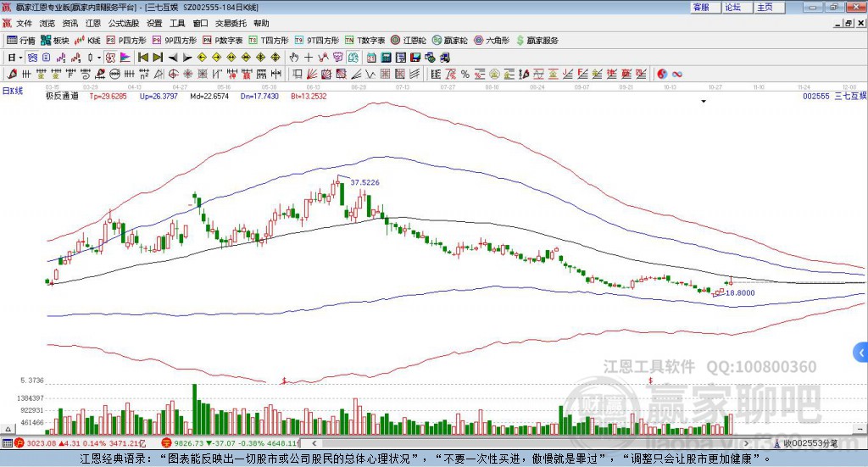The width and height of the screenshot is (868, 467).
Task: Open the 资讯 menu
Action: coord(70,23)
